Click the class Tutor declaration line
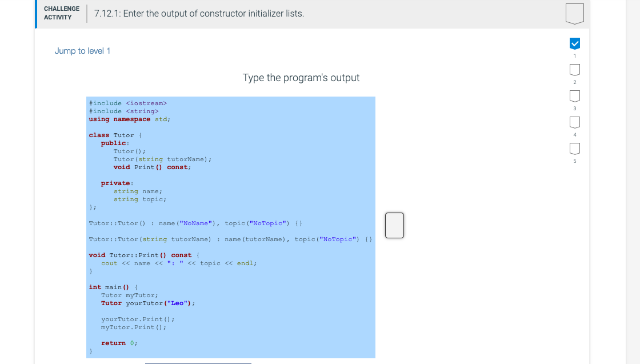The height and width of the screenshot is (364, 640). coord(115,135)
